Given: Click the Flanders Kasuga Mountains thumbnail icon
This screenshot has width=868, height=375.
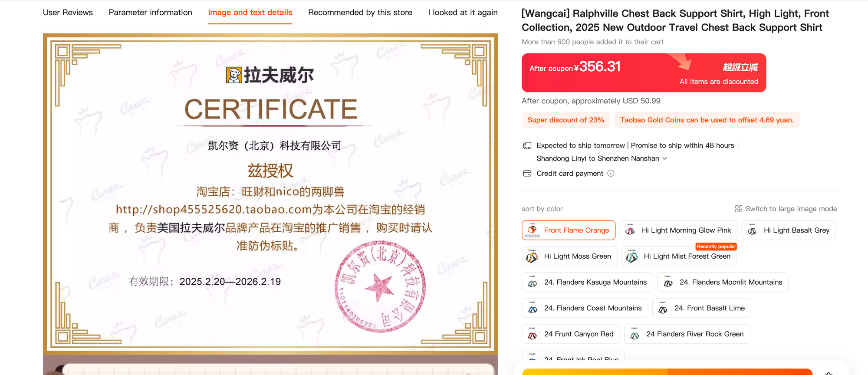Looking at the screenshot, I should tap(532, 283).
